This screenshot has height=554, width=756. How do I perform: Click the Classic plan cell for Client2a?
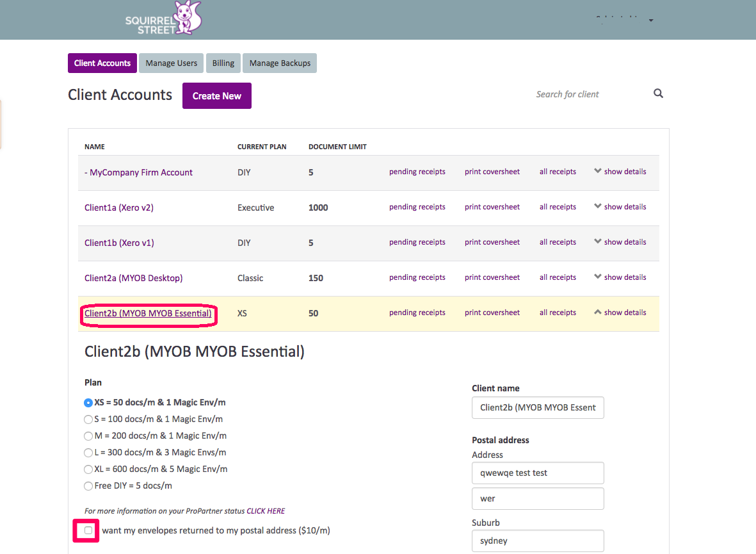(x=250, y=278)
